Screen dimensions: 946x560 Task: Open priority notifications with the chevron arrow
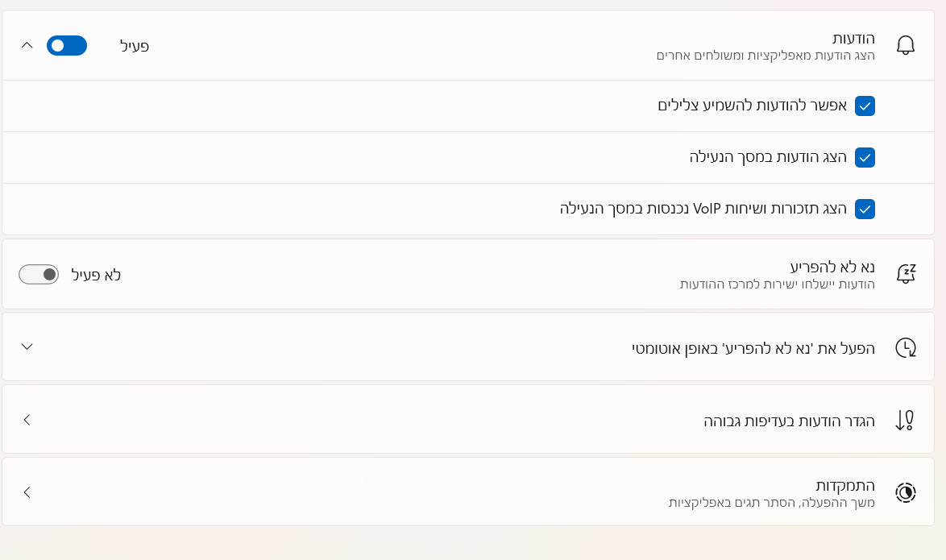point(27,420)
